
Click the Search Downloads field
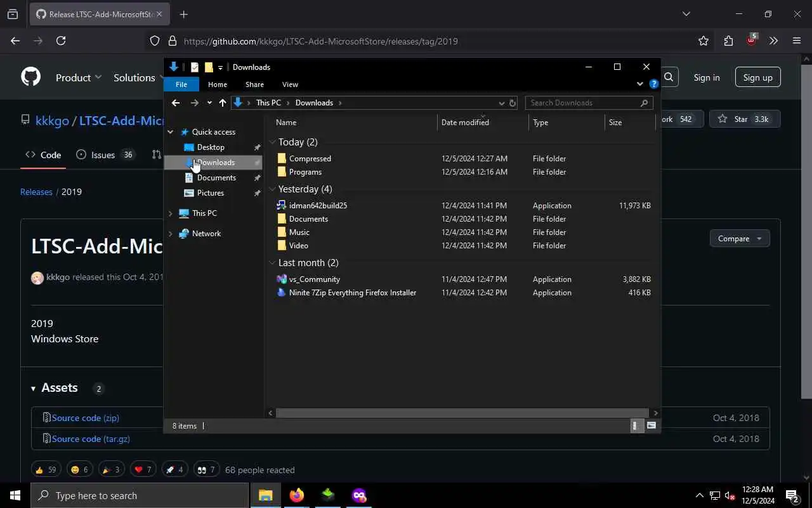point(589,103)
